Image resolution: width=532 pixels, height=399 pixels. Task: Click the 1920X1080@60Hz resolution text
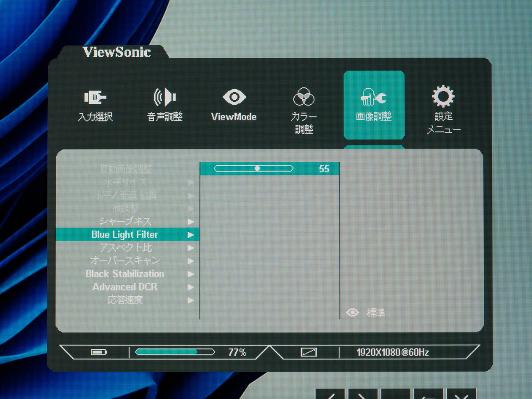tap(393, 353)
